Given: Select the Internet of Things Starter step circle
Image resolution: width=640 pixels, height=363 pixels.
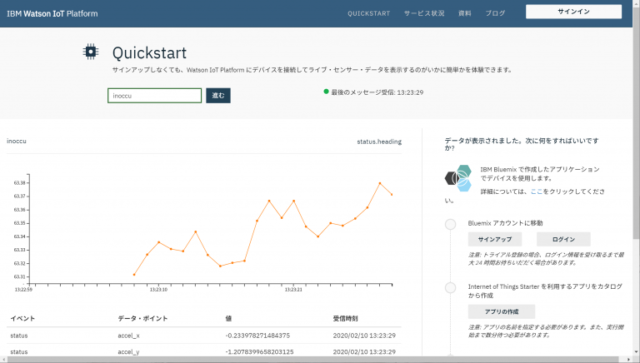Looking at the screenshot, I should point(451,288).
